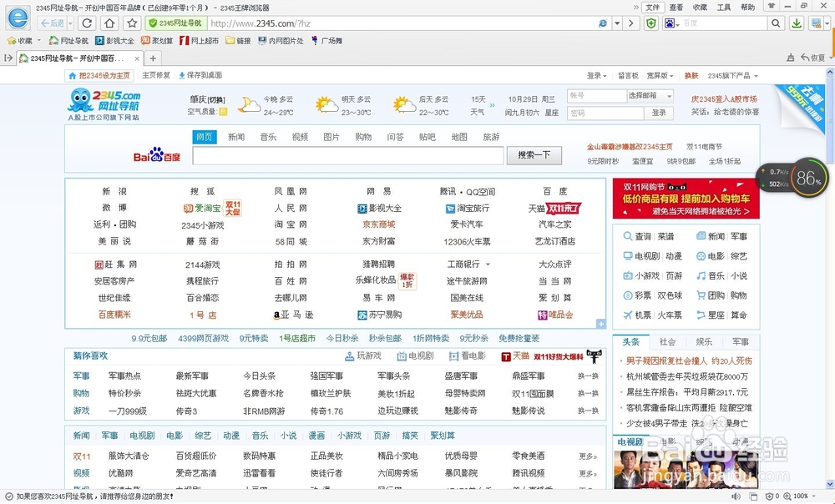Click 搜索一下 button

pyautogui.click(x=534, y=155)
